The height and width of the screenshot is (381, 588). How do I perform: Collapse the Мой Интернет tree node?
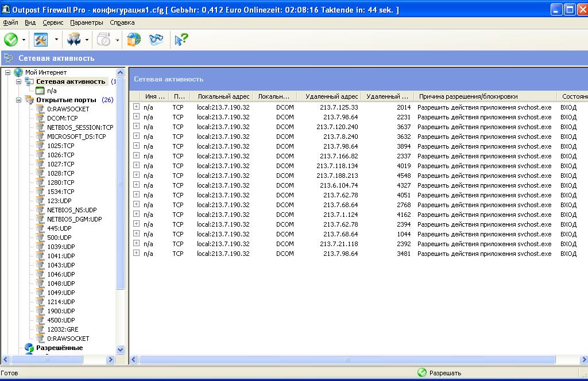point(7,72)
